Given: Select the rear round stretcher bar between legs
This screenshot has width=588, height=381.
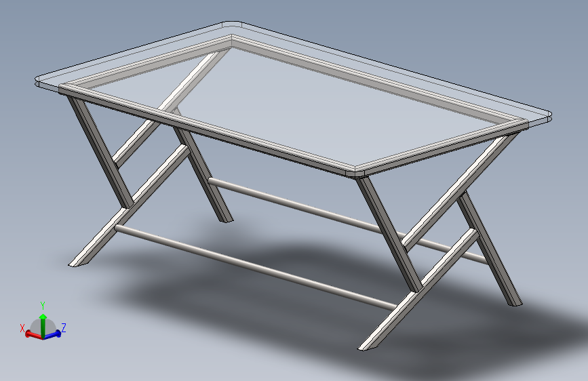Looking at the screenshot, I should click(x=347, y=220).
